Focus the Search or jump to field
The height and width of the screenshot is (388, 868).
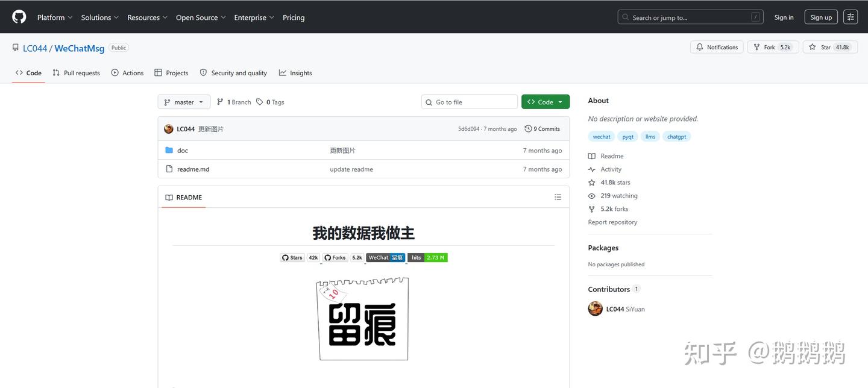(690, 17)
